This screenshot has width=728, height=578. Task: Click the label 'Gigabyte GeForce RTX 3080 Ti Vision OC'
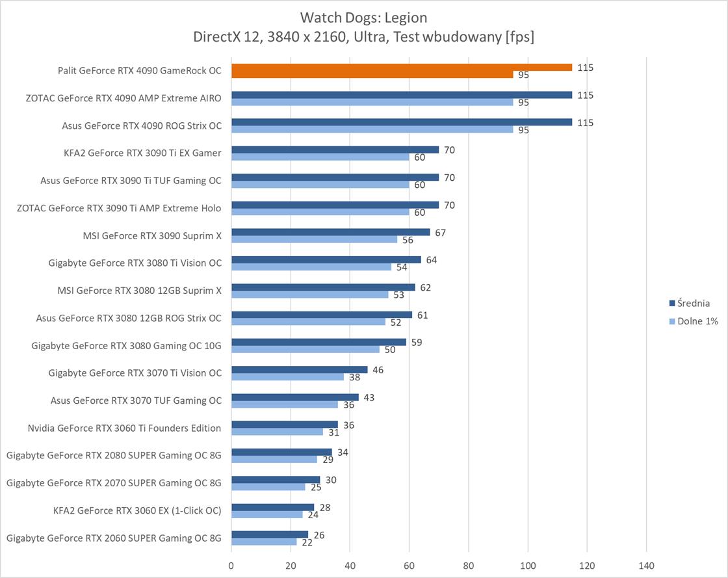pos(135,263)
